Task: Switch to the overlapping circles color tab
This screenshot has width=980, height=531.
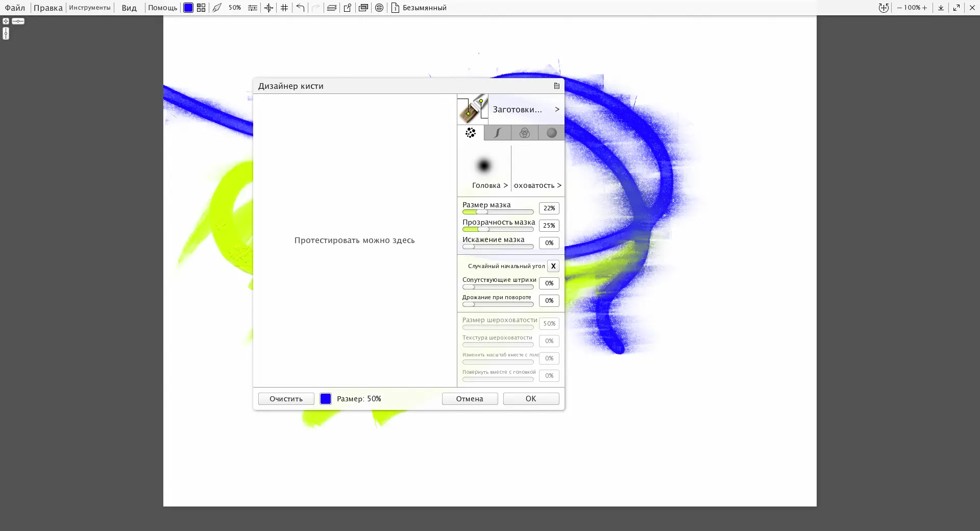Action: (x=525, y=133)
